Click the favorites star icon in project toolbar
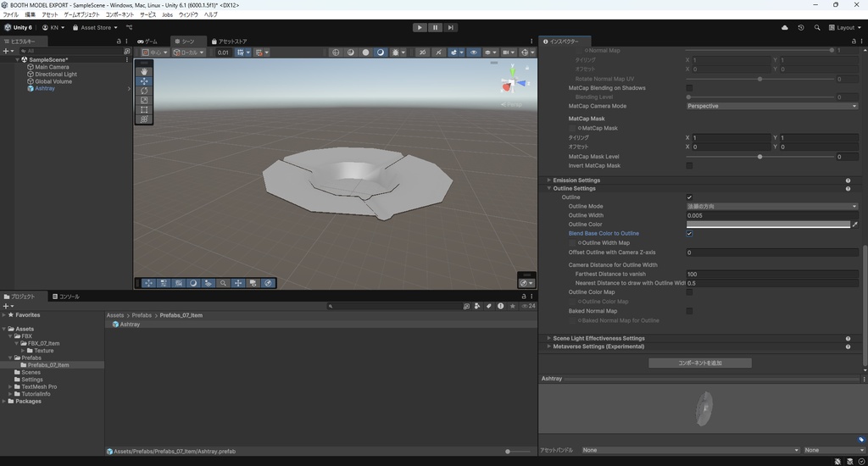 click(513, 306)
